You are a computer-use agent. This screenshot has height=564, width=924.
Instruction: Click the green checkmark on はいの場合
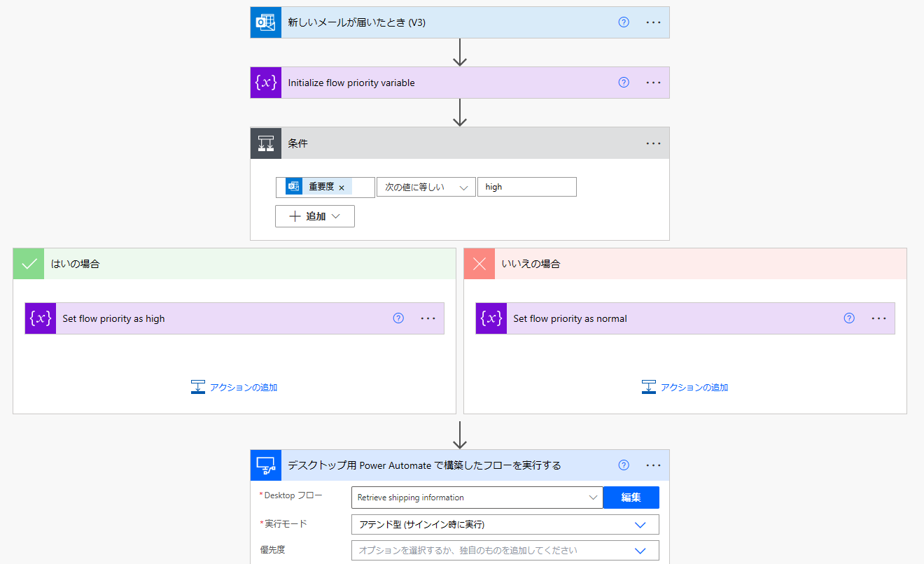click(29, 264)
